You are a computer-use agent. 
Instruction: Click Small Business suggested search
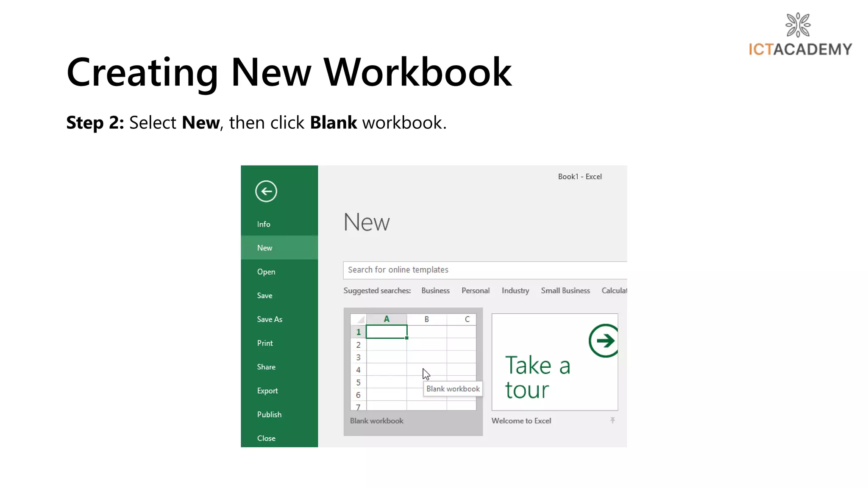coord(565,291)
